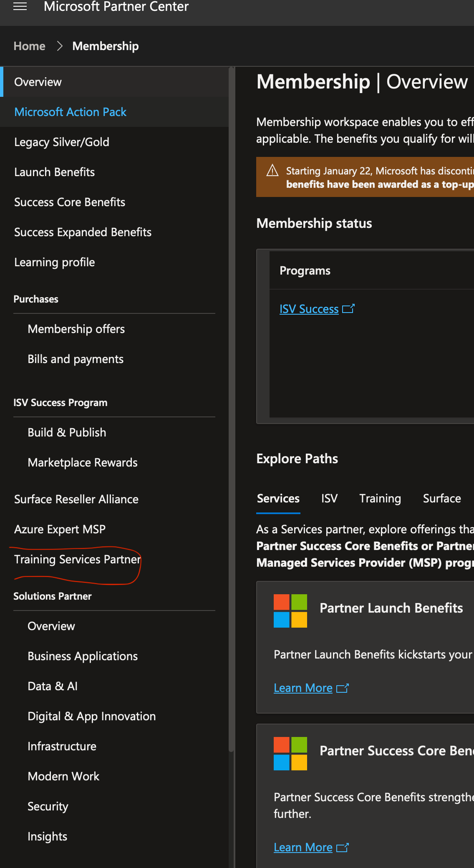Viewport: 474px width, 868px height.
Task: Go to Home in the breadcrumb
Action: point(29,46)
